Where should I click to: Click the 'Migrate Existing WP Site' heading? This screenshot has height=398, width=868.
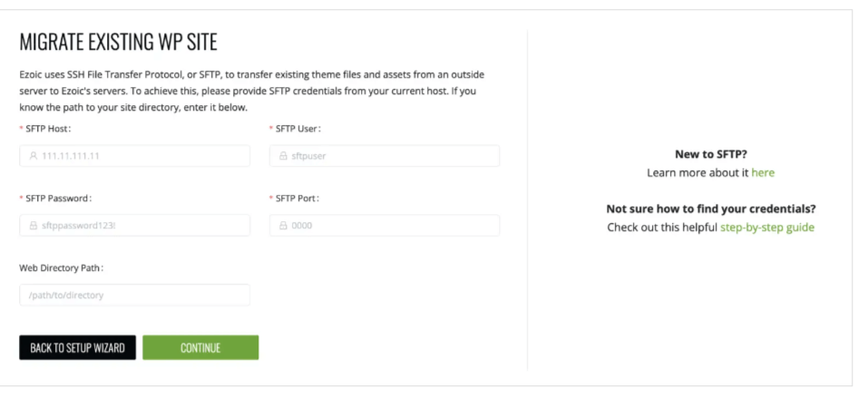coord(119,43)
